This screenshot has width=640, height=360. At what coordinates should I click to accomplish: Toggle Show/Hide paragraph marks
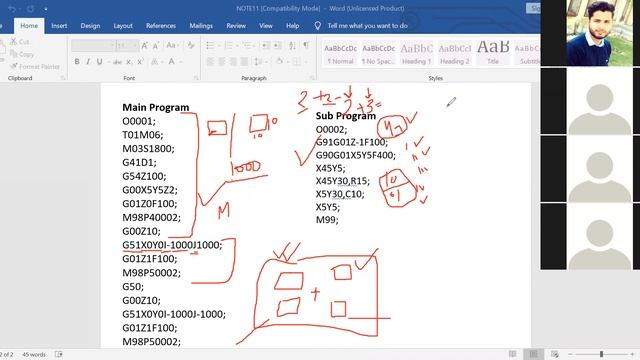tap(306, 45)
